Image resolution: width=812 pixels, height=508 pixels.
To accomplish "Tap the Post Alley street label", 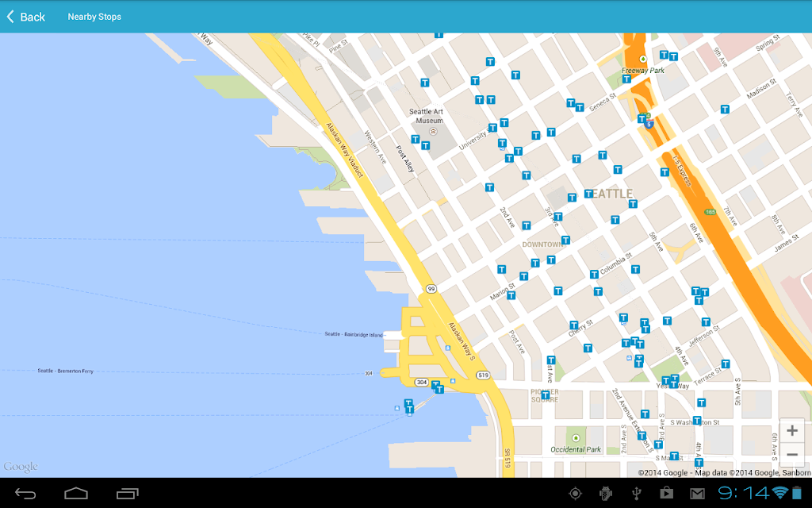I will (x=405, y=159).
